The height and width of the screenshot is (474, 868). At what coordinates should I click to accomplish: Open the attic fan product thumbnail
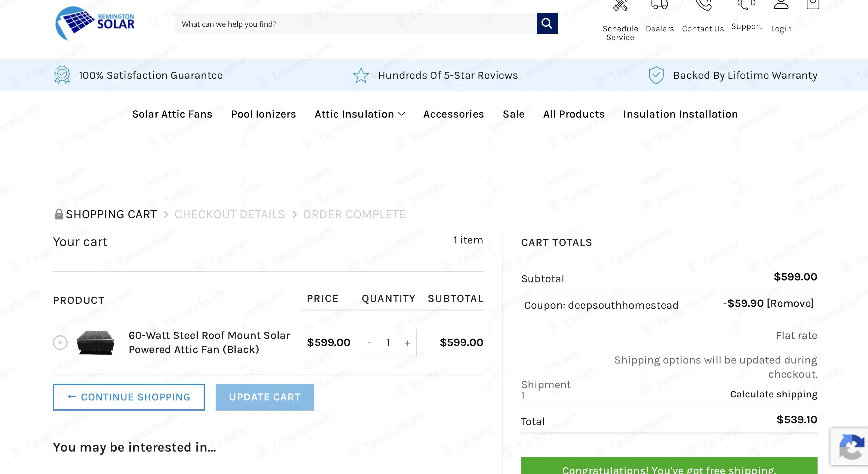(95, 343)
